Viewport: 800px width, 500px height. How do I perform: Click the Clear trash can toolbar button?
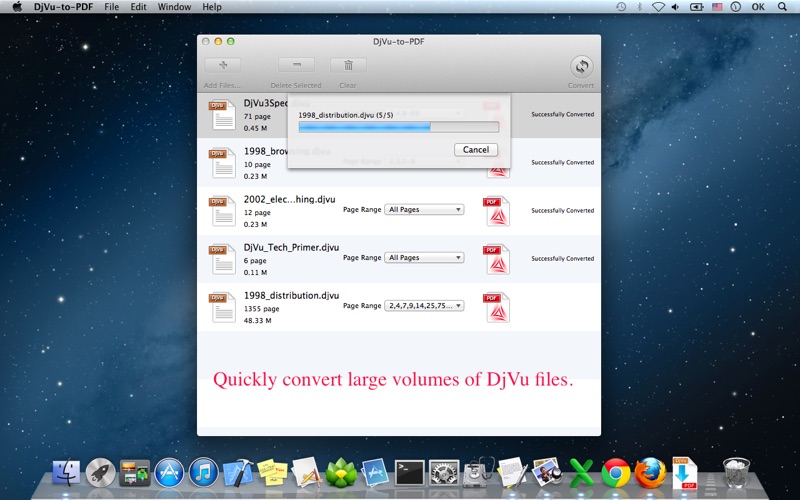tap(348, 65)
